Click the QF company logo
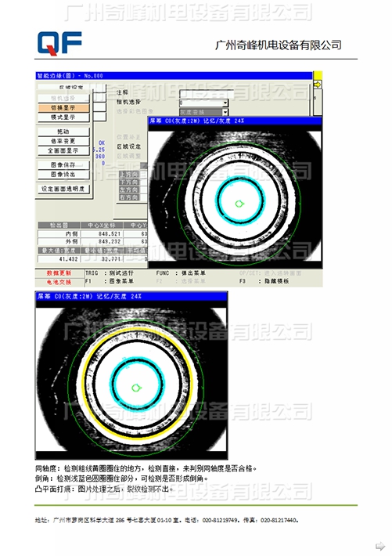Image resolution: width=392 pixels, height=556 pixels. [59, 43]
